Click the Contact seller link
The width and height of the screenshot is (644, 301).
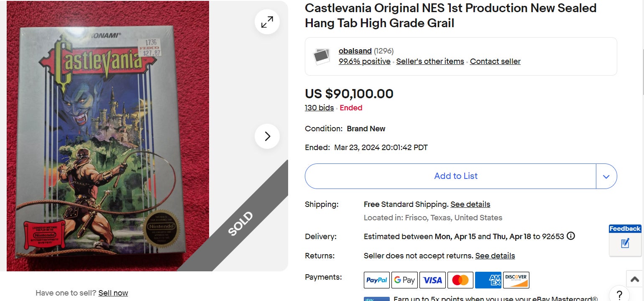[x=495, y=61]
